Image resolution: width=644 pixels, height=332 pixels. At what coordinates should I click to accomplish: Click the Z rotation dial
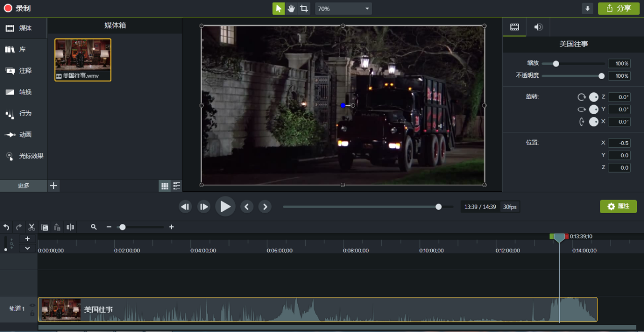coord(594,97)
